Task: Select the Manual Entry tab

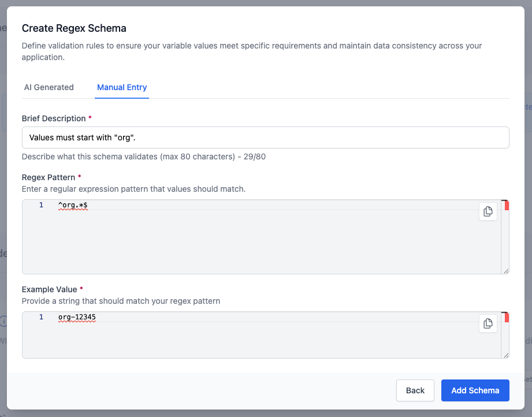Action: click(x=121, y=87)
